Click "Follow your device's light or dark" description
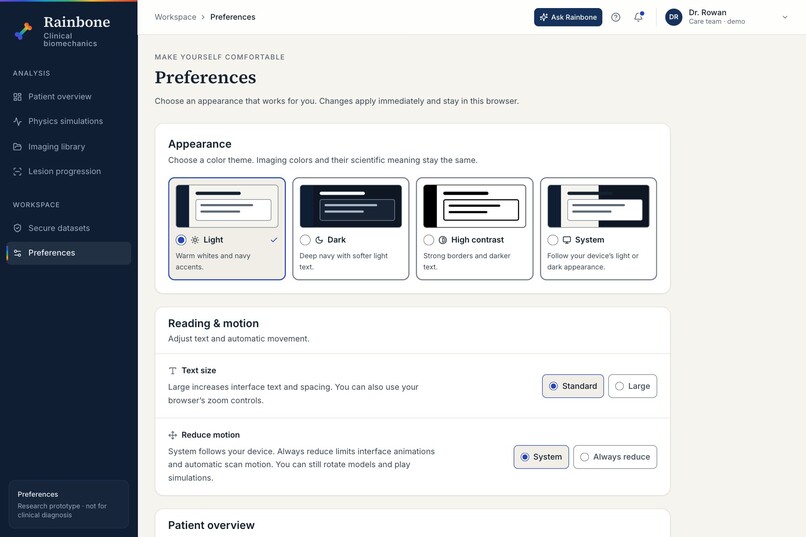This screenshot has width=806, height=537. click(x=593, y=261)
